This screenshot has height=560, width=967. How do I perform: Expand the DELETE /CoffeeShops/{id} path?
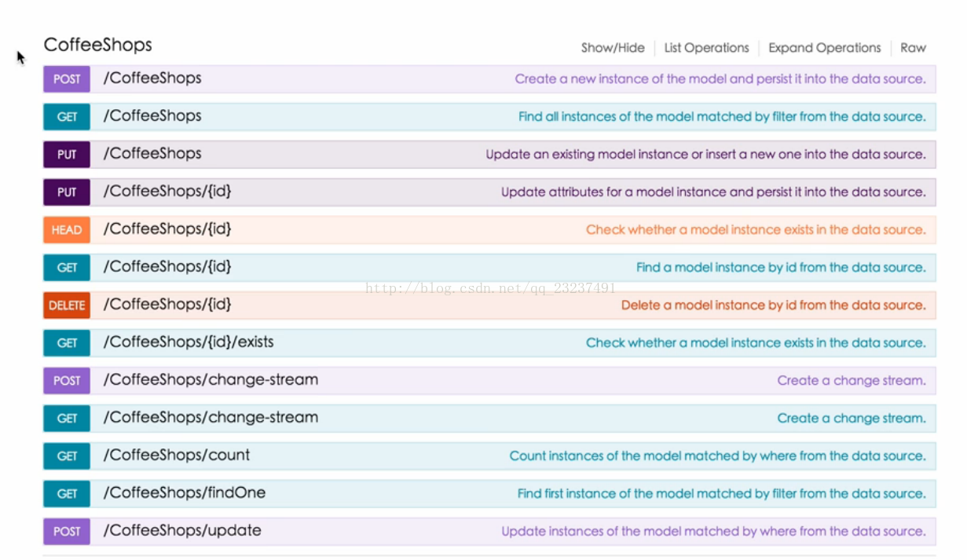pos(167,304)
